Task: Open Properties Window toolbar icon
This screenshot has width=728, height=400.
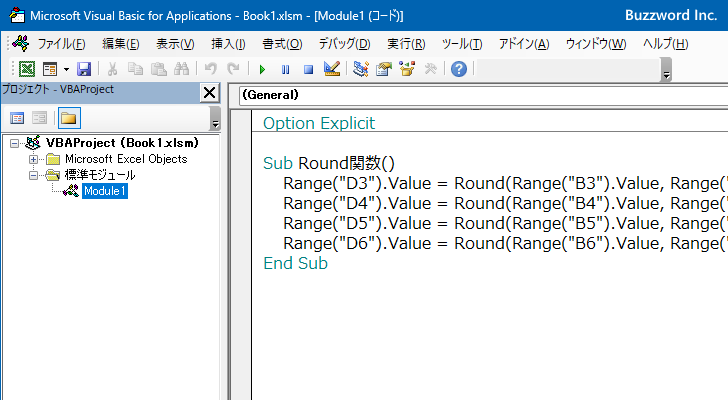Action: 384,69
